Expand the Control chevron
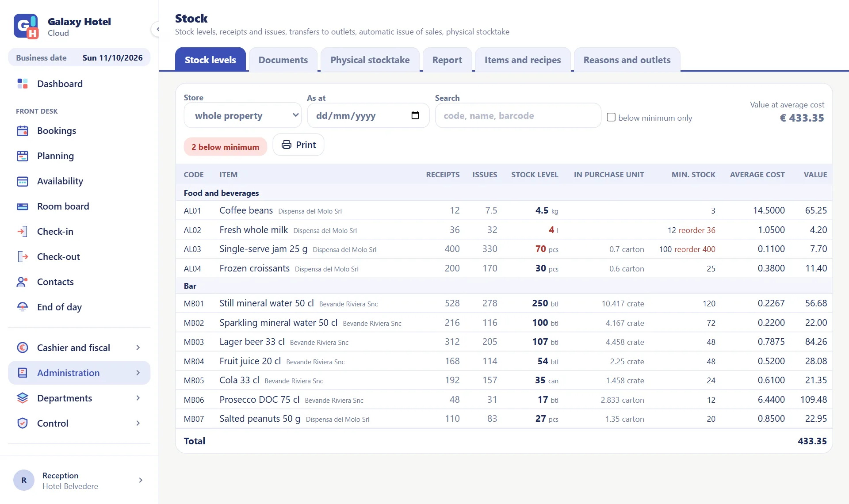Image resolution: width=849 pixels, height=504 pixels. (x=138, y=424)
